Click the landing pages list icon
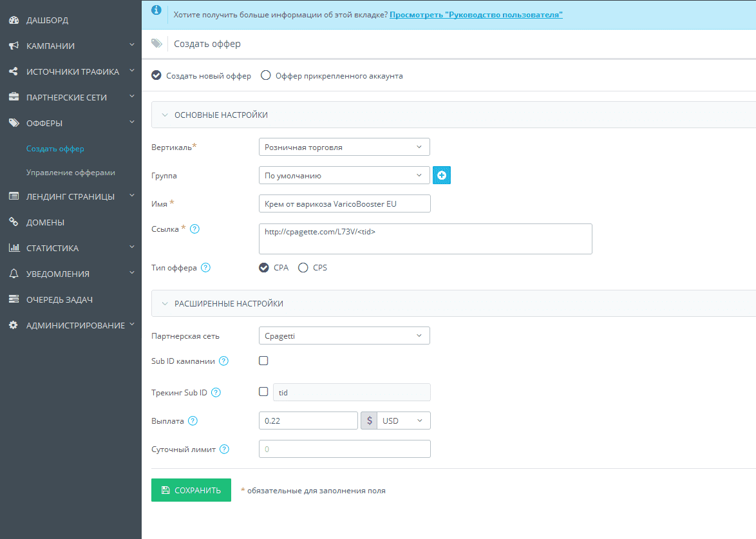The image size is (756, 539). 14,196
